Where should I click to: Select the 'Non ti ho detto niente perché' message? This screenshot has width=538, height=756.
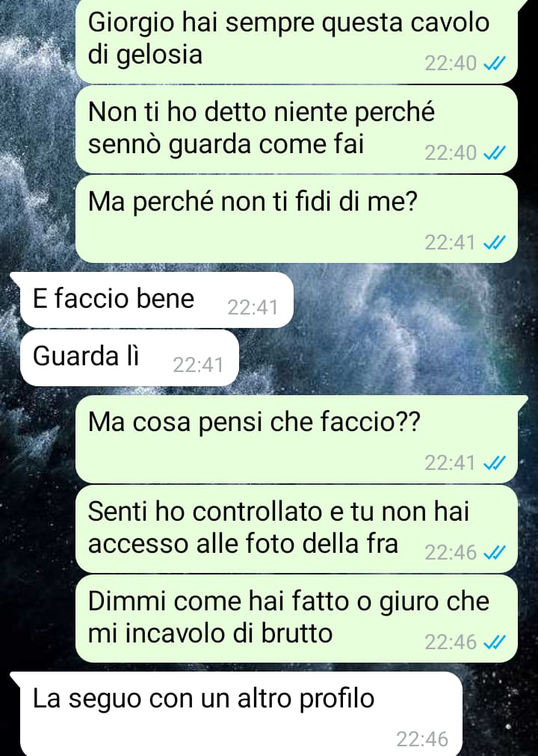coord(297,129)
